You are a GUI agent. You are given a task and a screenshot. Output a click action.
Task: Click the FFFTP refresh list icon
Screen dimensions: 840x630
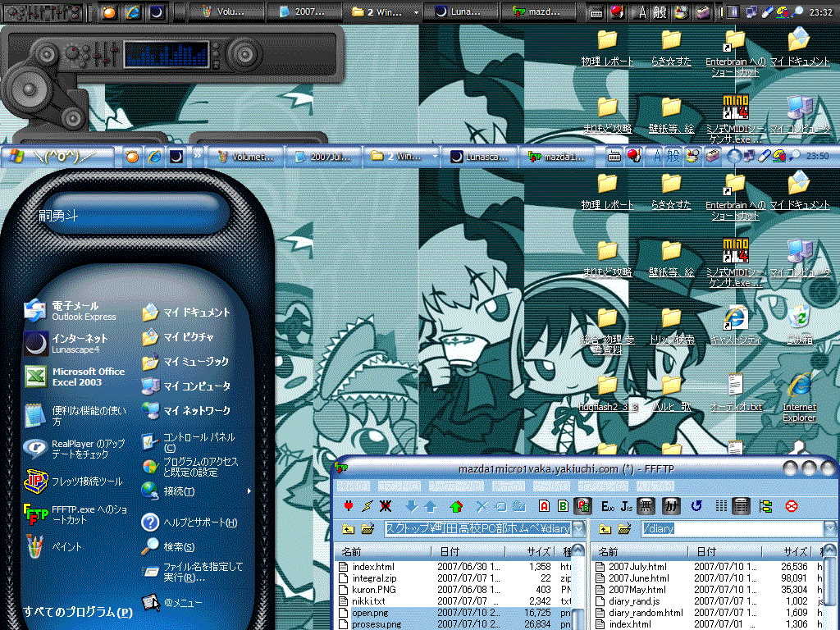tap(696, 506)
